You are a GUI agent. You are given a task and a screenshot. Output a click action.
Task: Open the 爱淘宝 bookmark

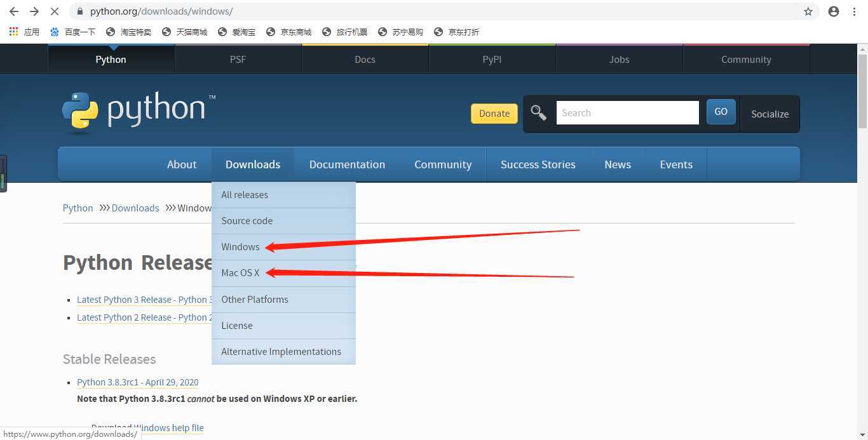236,32
